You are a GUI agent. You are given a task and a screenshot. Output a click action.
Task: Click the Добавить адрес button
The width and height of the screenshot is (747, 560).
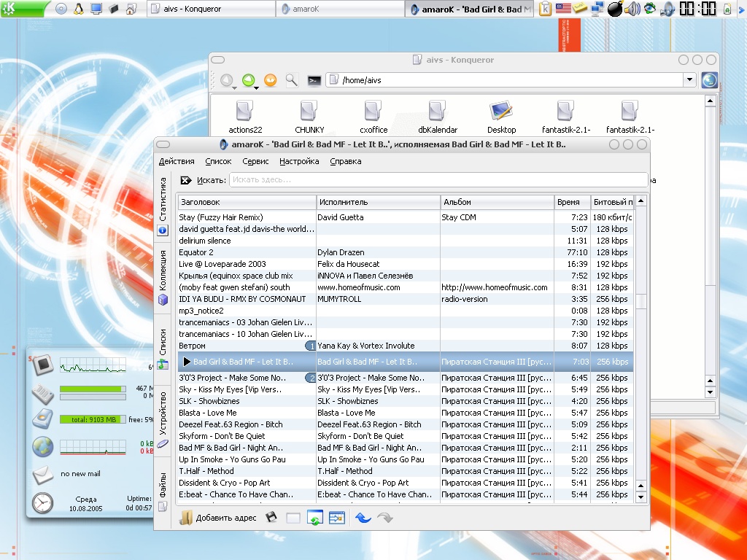(218, 518)
